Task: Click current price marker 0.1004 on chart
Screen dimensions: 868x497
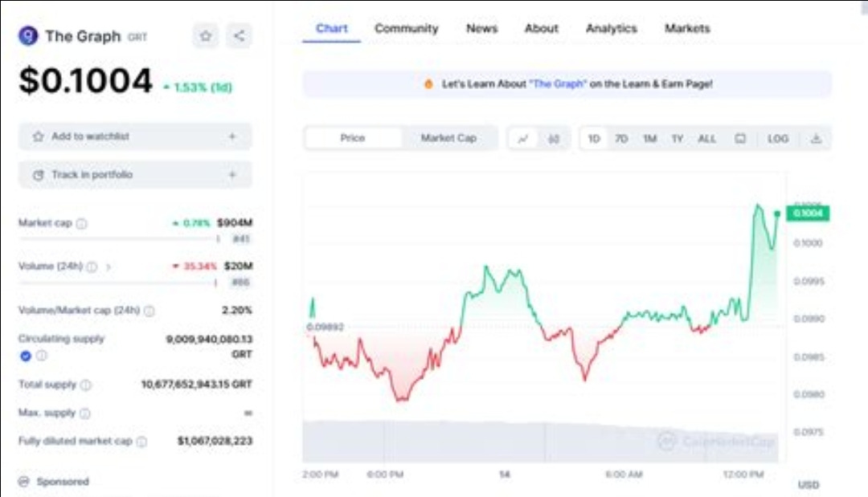Action: tap(808, 214)
